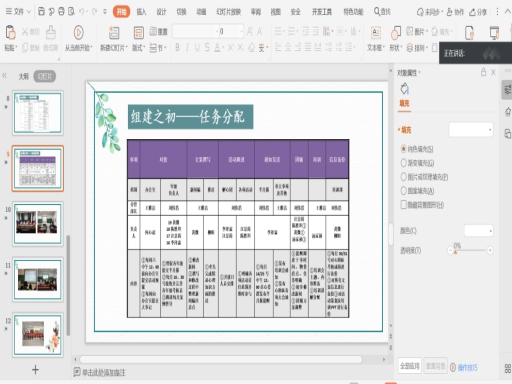
Task: Open Print Preview from quick toolbar
Action: 71,12
